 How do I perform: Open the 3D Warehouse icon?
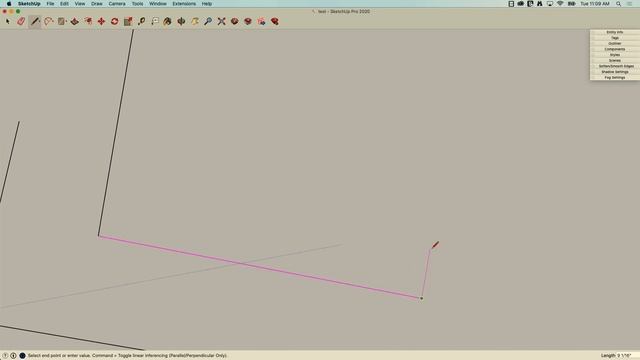tap(234, 21)
